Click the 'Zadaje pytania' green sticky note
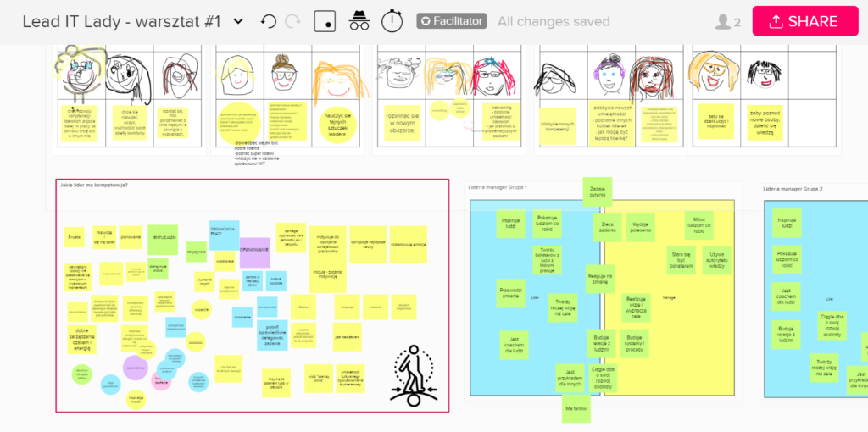This screenshot has width=868, height=432. (597, 192)
